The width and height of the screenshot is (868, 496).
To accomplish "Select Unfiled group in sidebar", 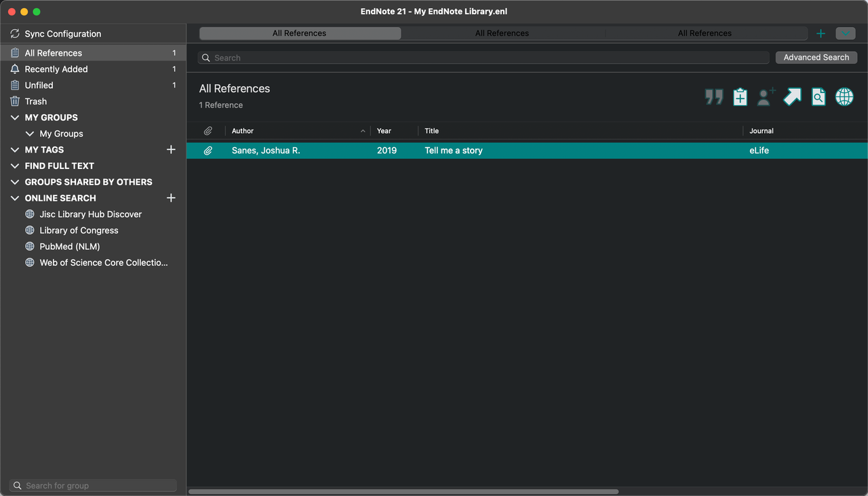I will [x=93, y=85].
